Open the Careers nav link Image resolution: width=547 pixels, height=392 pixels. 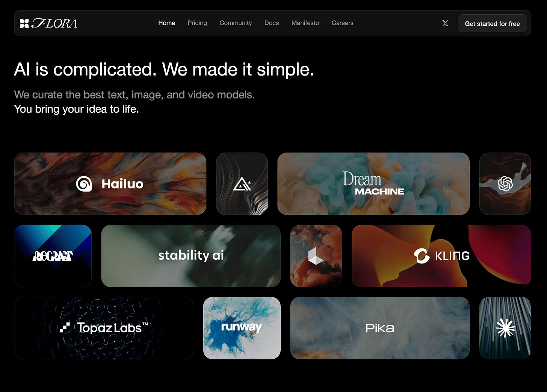click(342, 23)
